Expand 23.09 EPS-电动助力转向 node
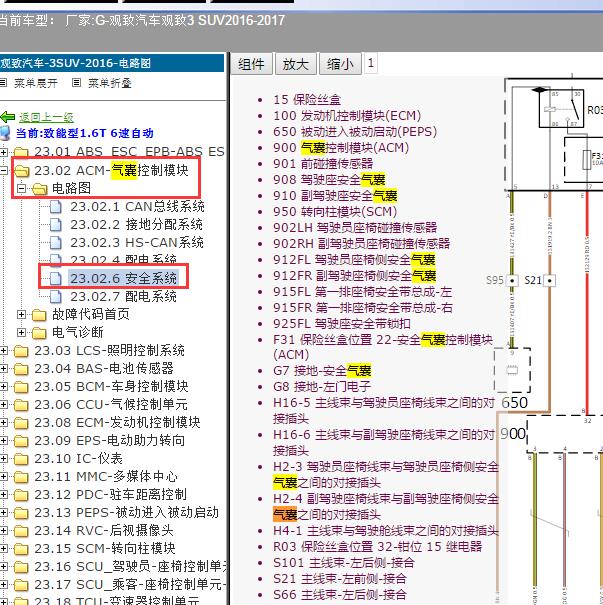603x605 pixels. [x=4, y=441]
